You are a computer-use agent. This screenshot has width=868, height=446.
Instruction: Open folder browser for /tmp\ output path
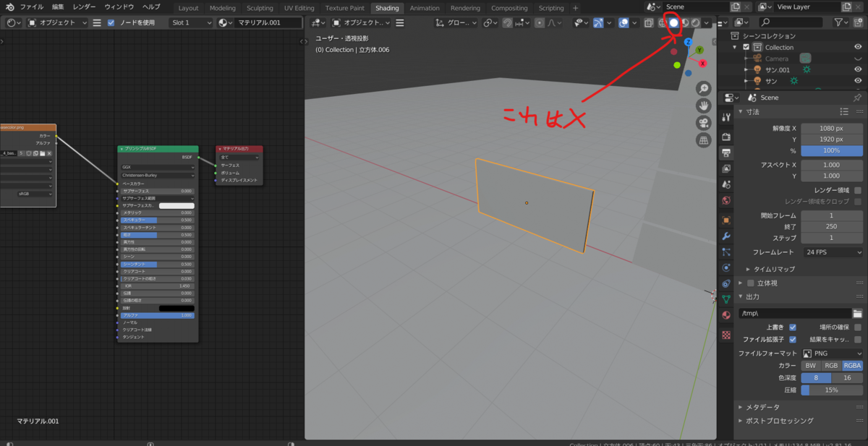pyautogui.click(x=857, y=313)
